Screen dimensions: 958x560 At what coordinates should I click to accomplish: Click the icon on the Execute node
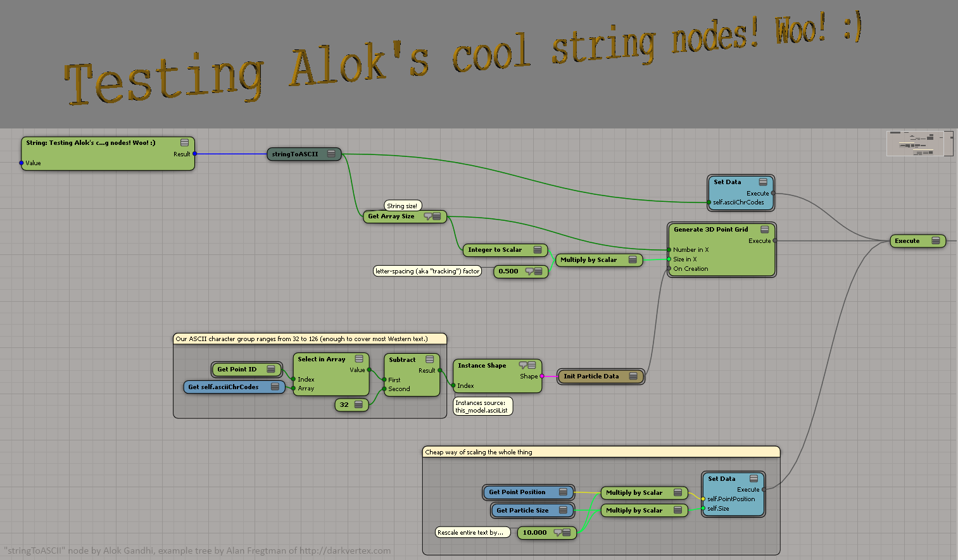(x=935, y=241)
